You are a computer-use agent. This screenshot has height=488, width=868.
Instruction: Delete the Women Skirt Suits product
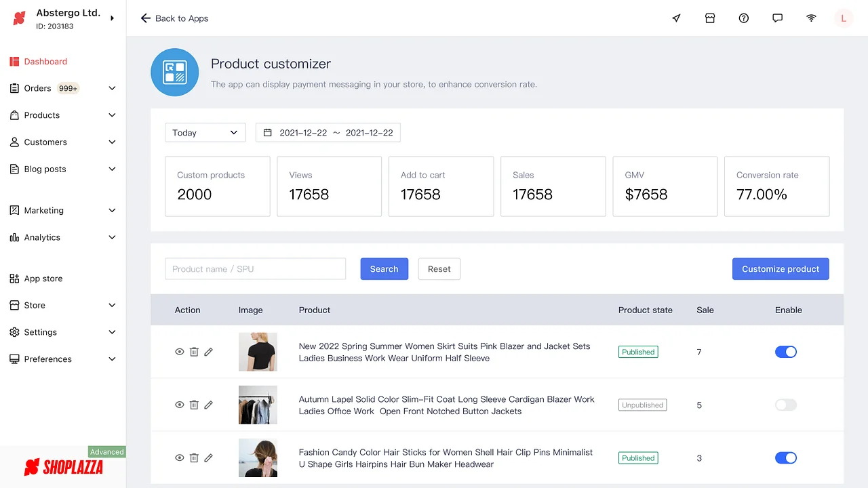tap(194, 352)
